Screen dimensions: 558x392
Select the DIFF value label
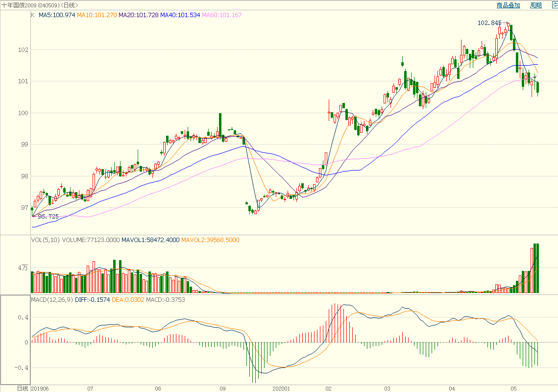click(x=93, y=299)
